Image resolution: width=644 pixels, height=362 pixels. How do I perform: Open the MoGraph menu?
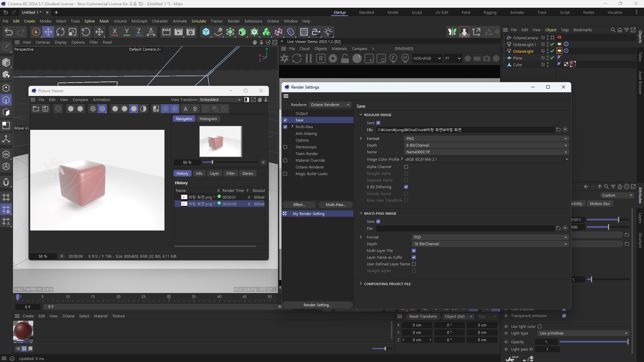coord(139,21)
